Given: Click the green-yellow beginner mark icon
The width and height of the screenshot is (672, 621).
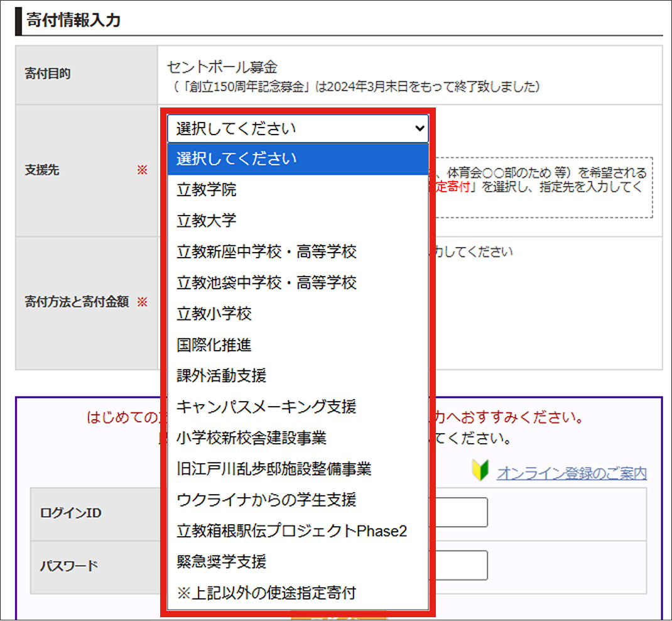Looking at the screenshot, I should (480, 471).
